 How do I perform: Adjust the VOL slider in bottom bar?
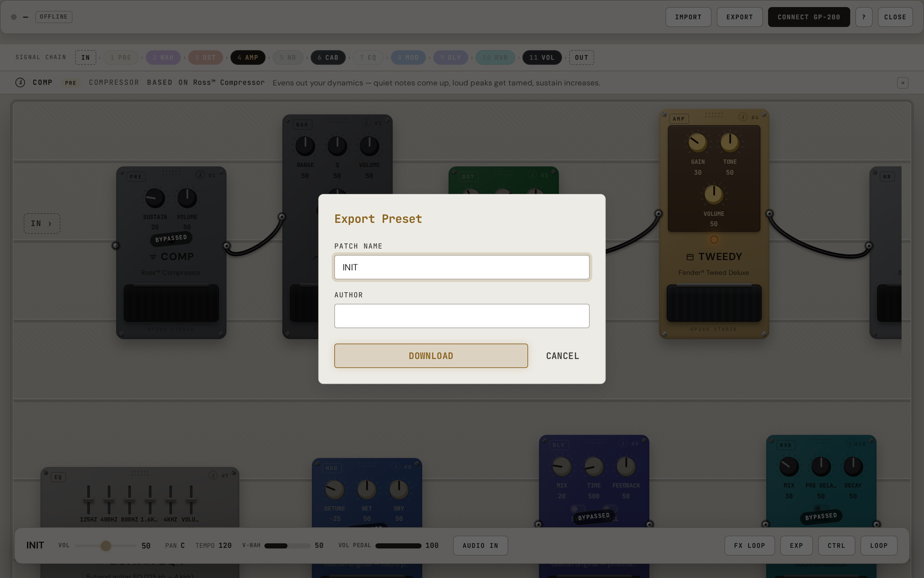[106, 546]
